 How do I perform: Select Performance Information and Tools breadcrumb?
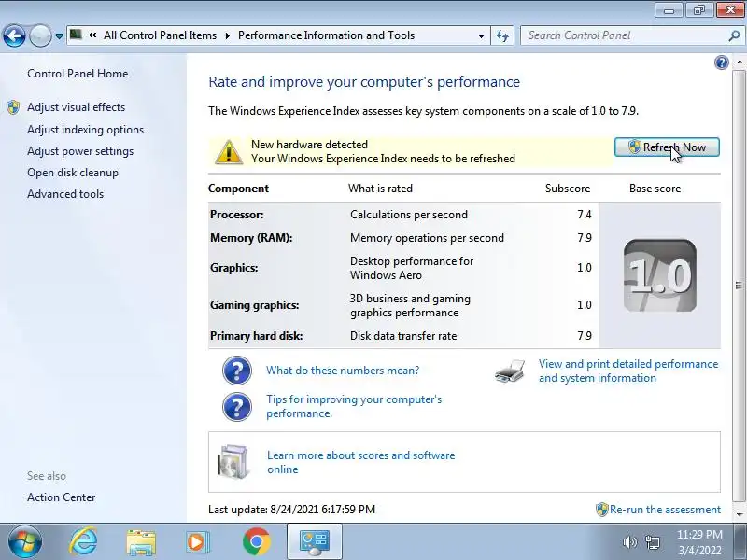(326, 35)
